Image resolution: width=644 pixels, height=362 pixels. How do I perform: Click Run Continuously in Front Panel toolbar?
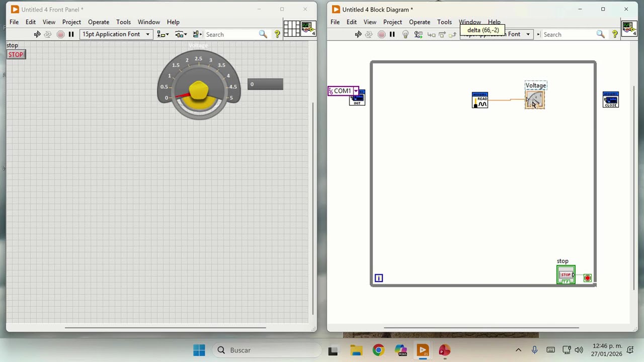pyautogui.click(x=48, y=34)
